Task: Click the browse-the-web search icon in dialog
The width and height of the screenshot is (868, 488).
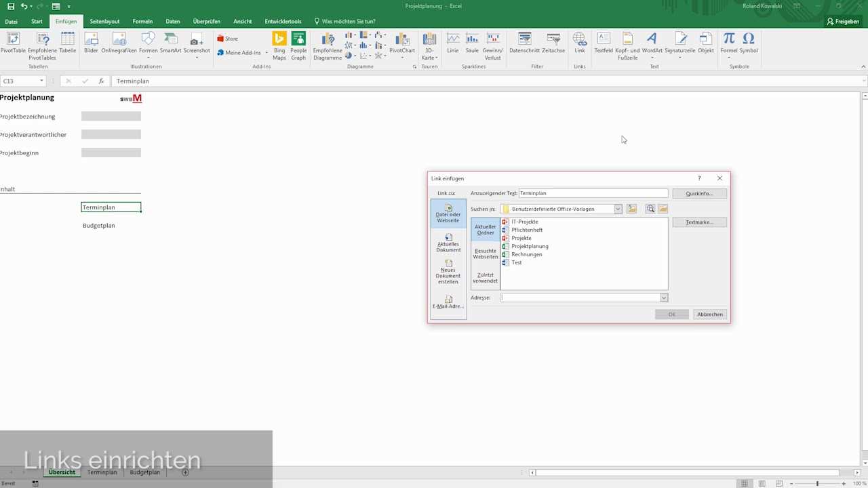Action: [650, 209]
